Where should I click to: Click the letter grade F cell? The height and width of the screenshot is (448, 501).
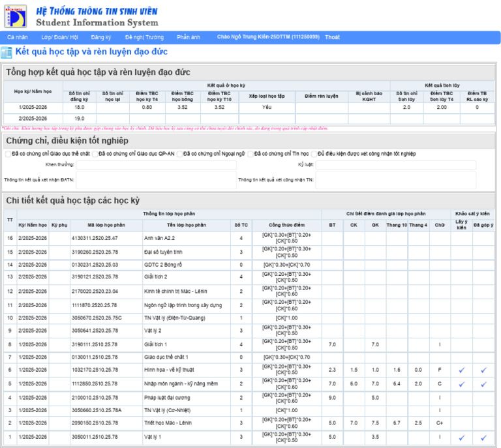440,370
